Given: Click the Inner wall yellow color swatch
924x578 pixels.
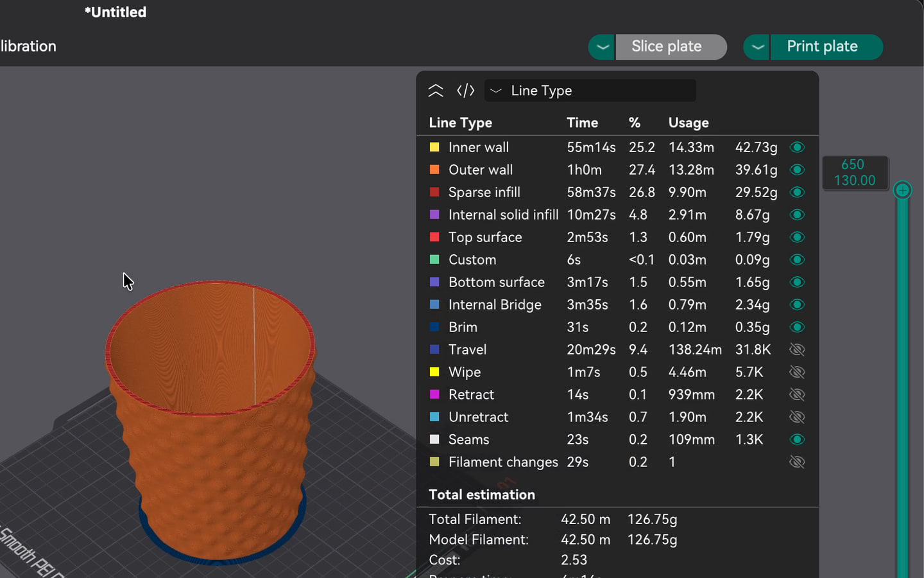Looking at the screenshot, I should click(x=434, y=147).
